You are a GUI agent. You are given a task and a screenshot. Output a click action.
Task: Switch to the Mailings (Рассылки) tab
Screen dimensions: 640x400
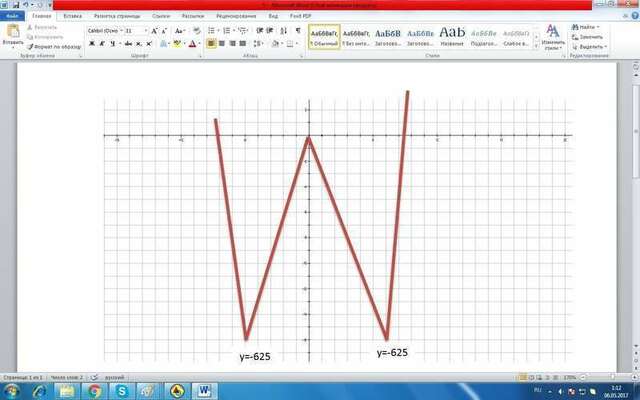193,16
